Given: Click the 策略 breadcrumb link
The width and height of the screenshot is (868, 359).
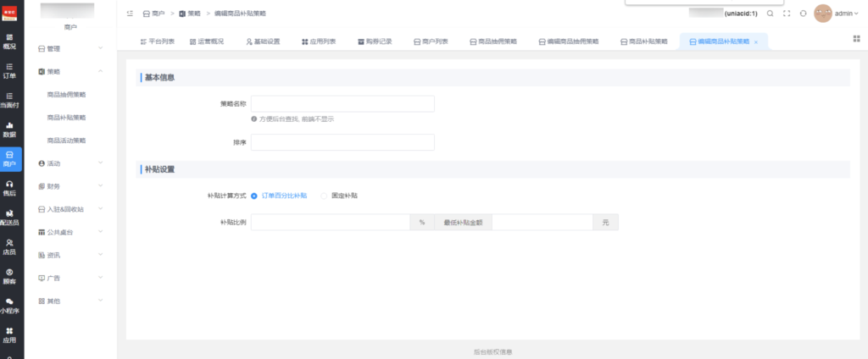Looking at the screenshot, I should click(190, 14).
